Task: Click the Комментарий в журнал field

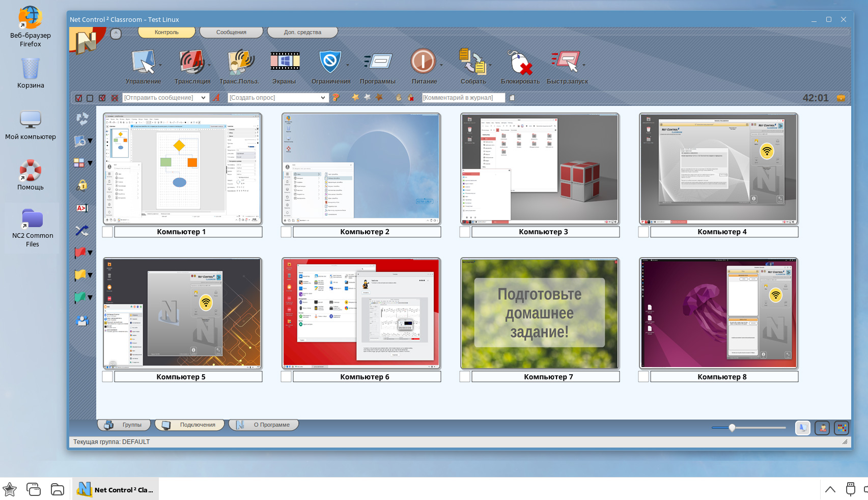Action: tap(463, 98)
